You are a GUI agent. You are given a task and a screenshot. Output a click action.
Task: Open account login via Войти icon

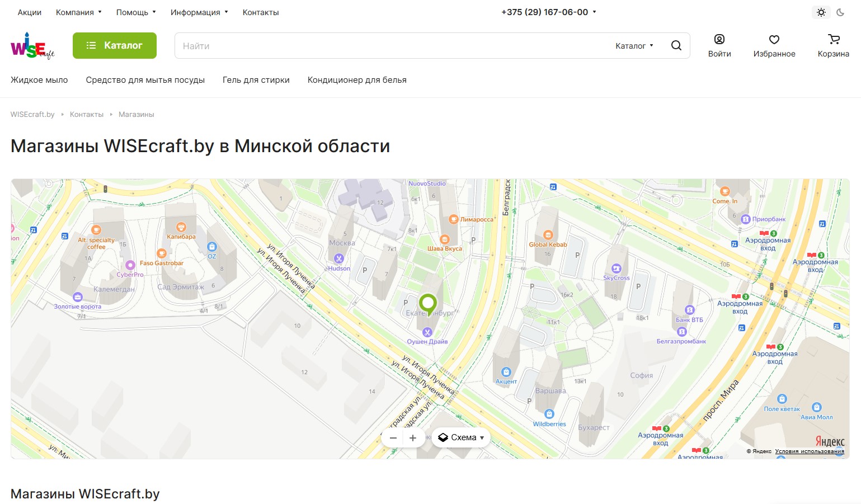tap(719, 46)
